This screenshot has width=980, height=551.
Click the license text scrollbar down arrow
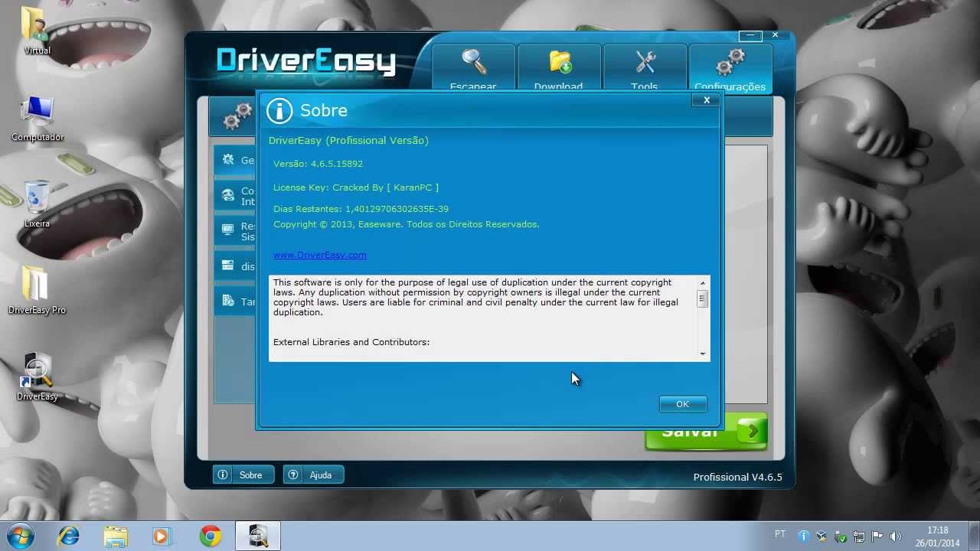point(702,354)
